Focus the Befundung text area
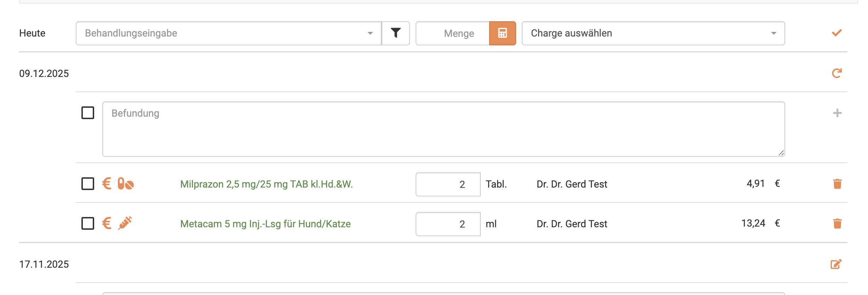The width and height of the screenshot is (868, 295). 443,129
